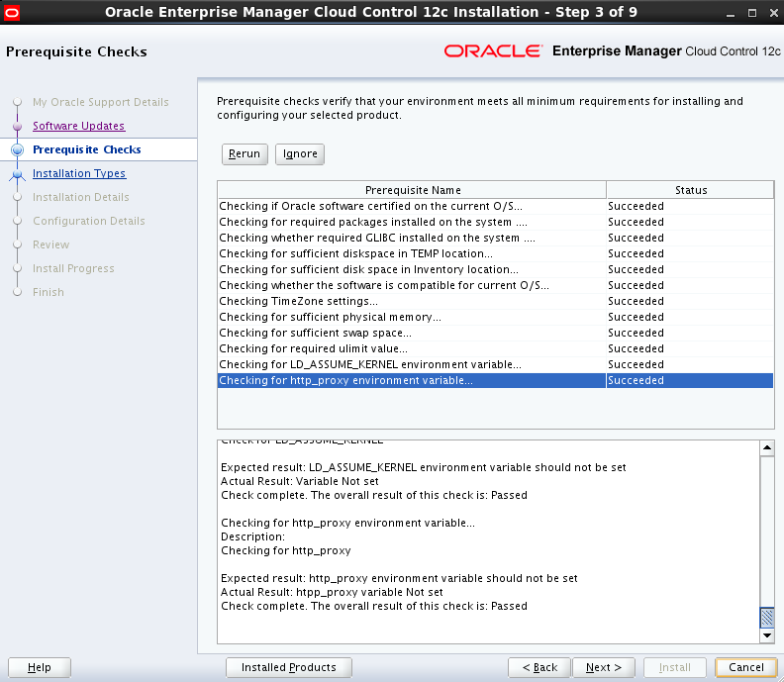Click the Status column header
Viewport: 784px width, 682px height.
(x=690, y=190)
